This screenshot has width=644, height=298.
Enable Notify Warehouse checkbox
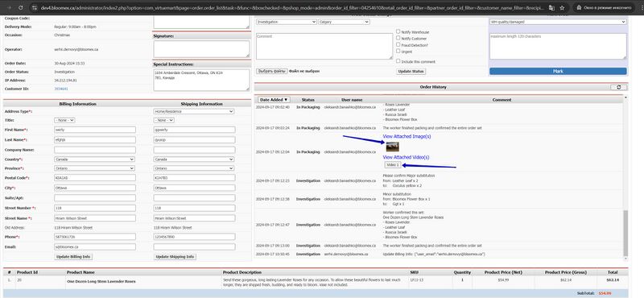click(x=398, y=31)
